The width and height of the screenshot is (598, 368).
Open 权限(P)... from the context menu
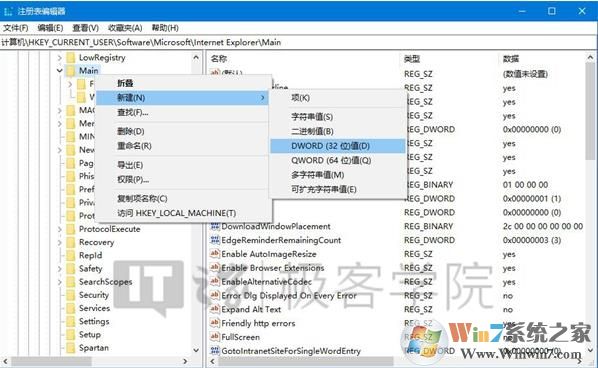(x=183, y=179)
